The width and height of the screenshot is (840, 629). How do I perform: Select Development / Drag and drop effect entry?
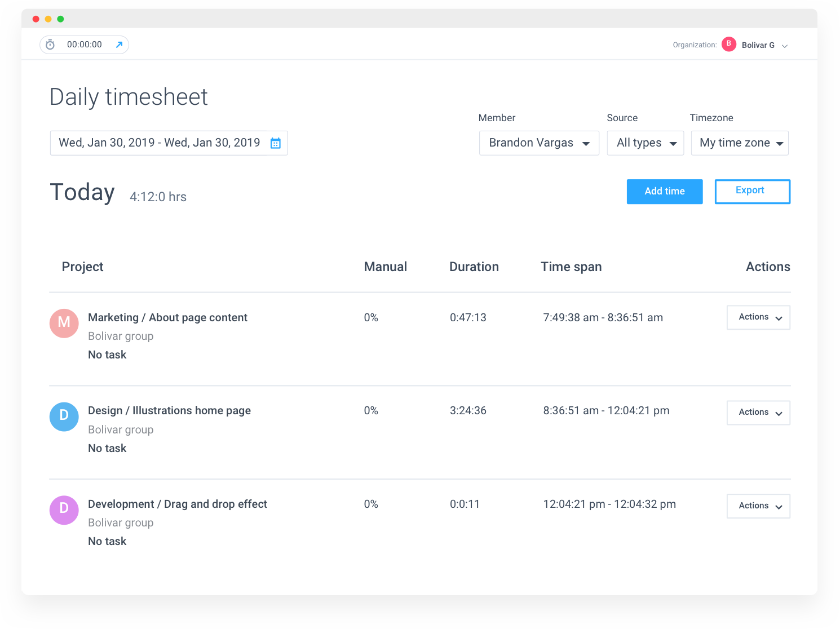178,504
